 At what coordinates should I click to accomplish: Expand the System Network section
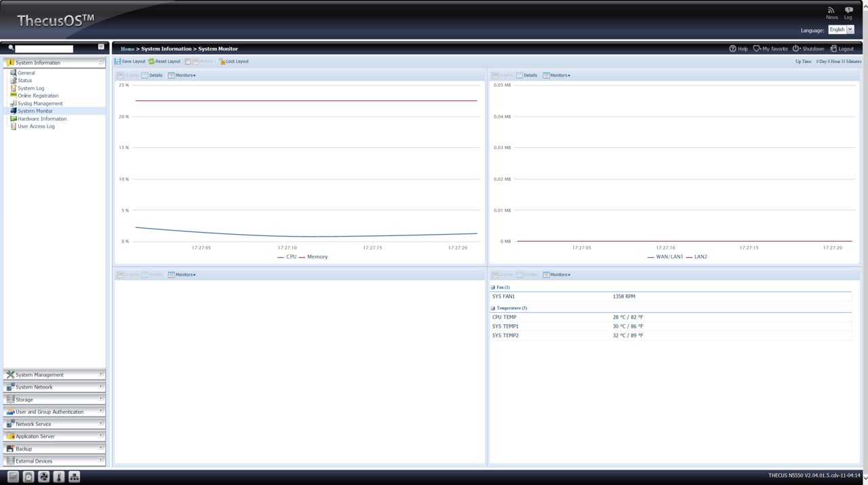[54, 387]
